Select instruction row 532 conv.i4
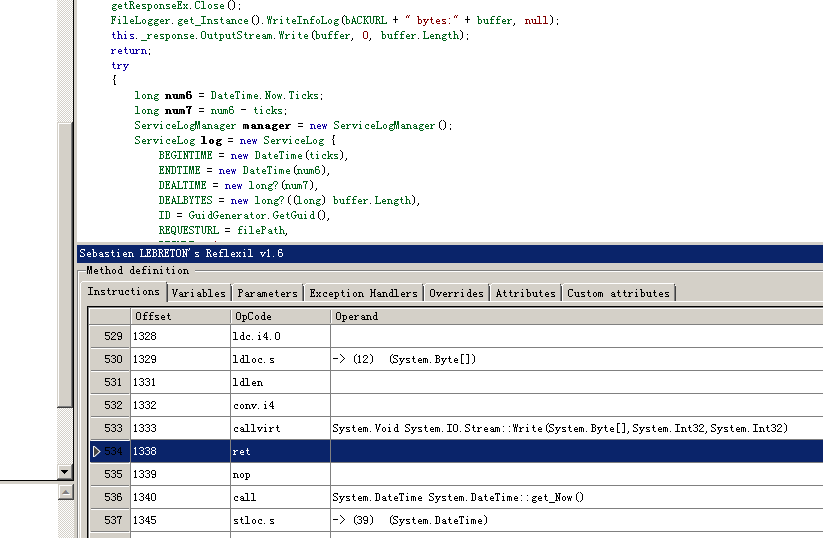 [456, 405]
